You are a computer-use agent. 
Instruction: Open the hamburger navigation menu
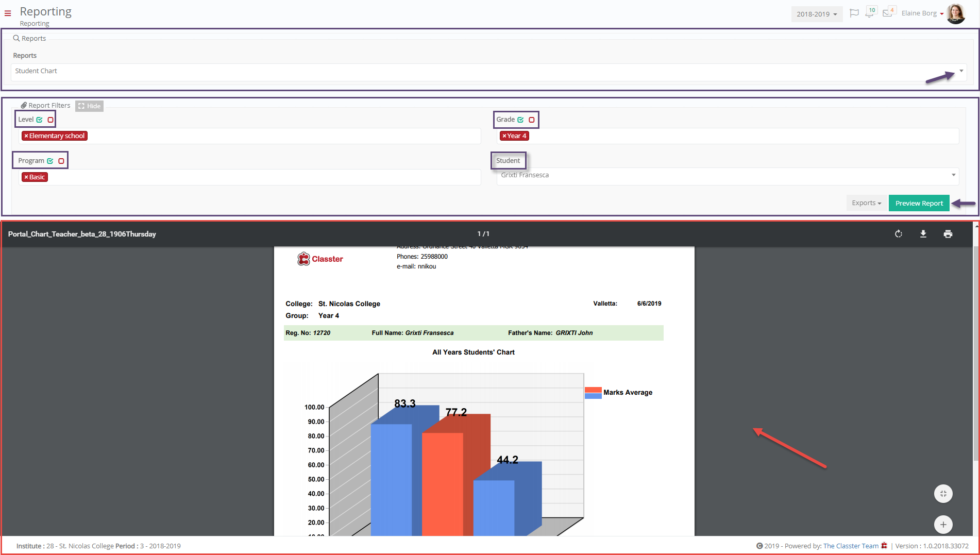pyautogui.click(x=8, y=13)
